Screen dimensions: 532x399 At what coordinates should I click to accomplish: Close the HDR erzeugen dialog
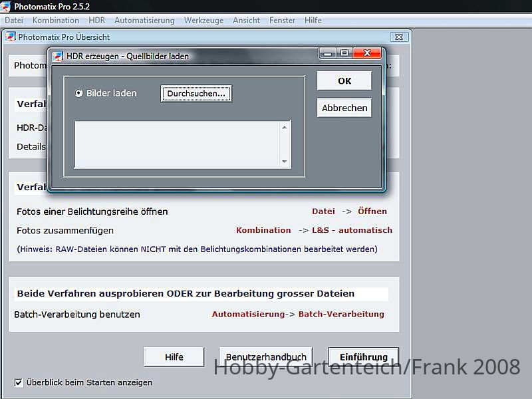pyautogui.click(x=367, y=53)
